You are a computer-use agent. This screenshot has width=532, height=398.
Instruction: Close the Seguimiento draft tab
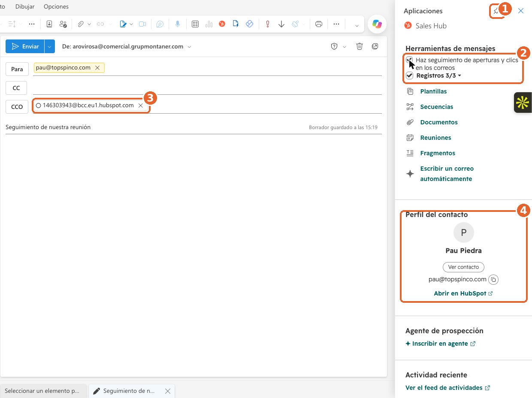(168, 391)
